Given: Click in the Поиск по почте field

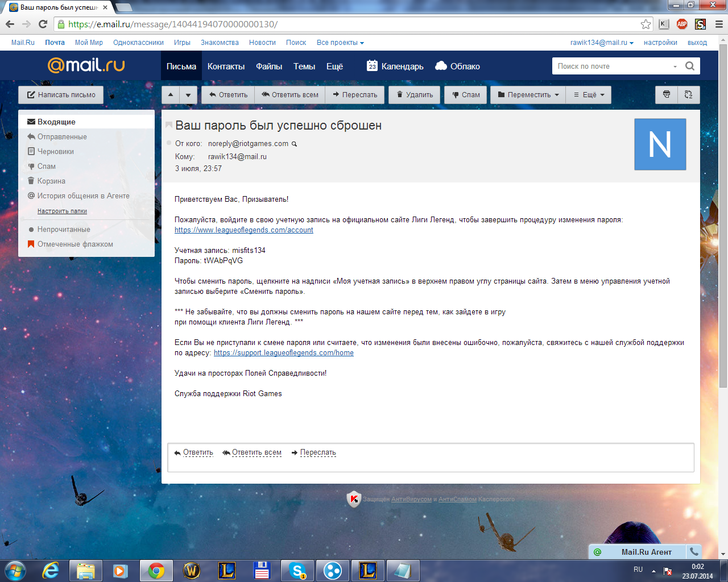Looking at the screenshot, I should [611, 66].
